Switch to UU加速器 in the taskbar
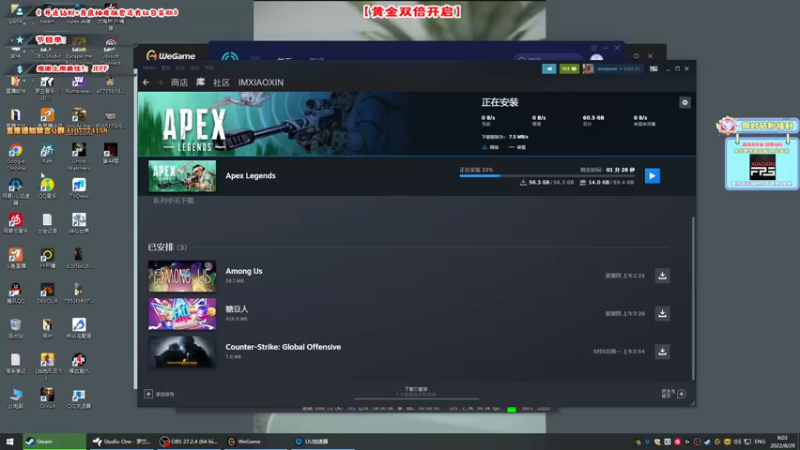800x450 pixels. pos(322,441)
